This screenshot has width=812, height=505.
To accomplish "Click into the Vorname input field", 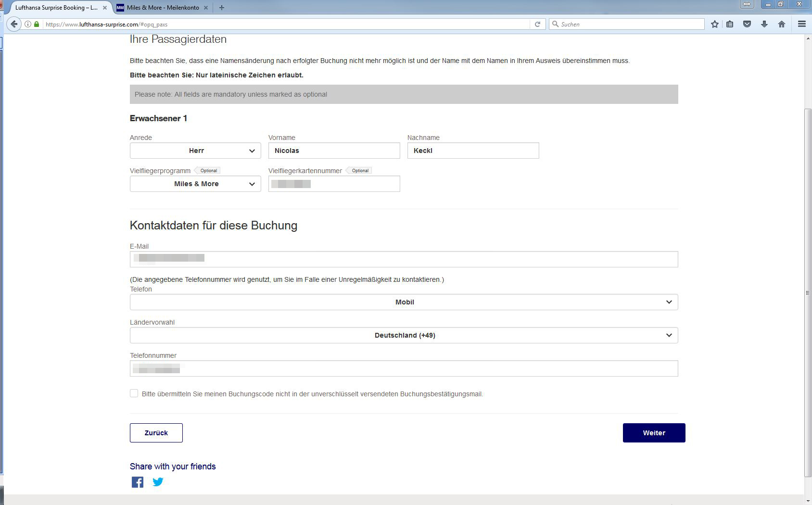I will point(334,151).
